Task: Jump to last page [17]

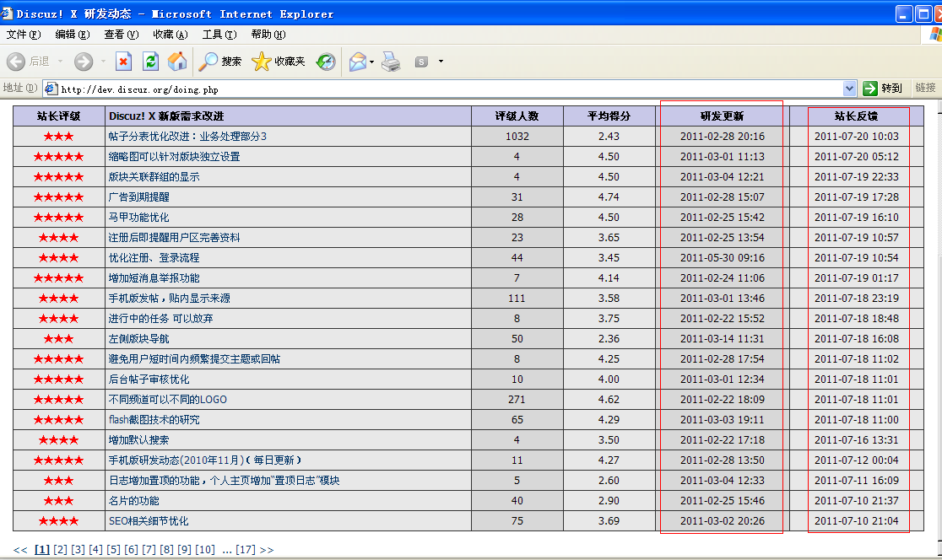Action: pyautogui.click(x=246, y=550)
